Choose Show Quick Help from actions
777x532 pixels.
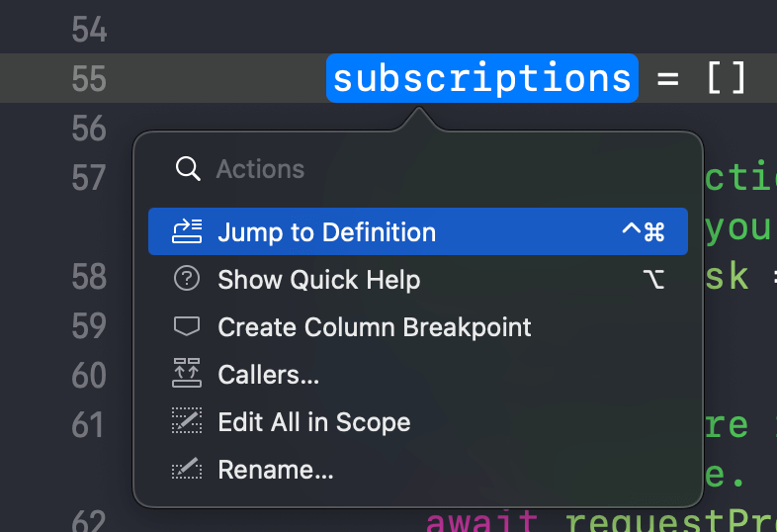click(x=418, y=279)
